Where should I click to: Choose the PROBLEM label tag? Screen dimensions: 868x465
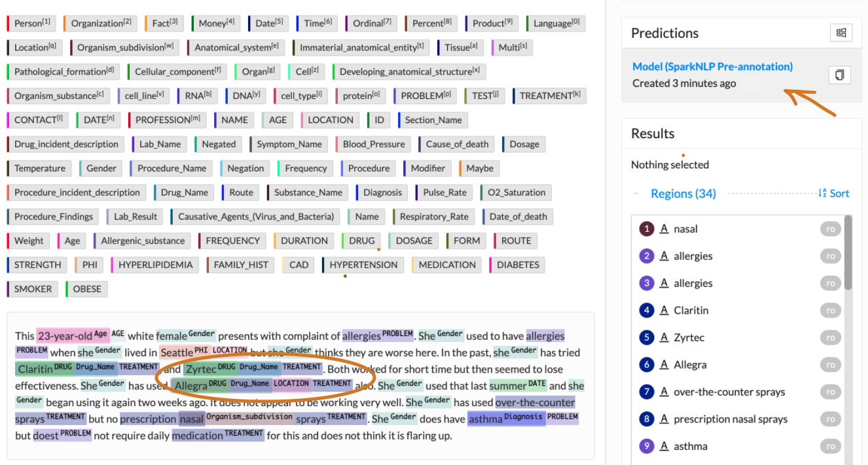pos(425,96)
